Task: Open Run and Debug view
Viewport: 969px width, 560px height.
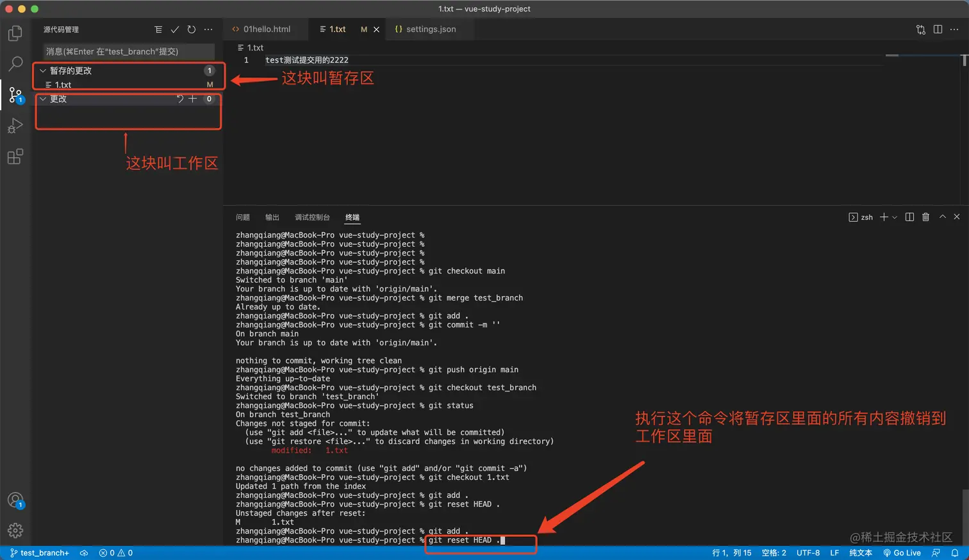Action: pos(15,126)
